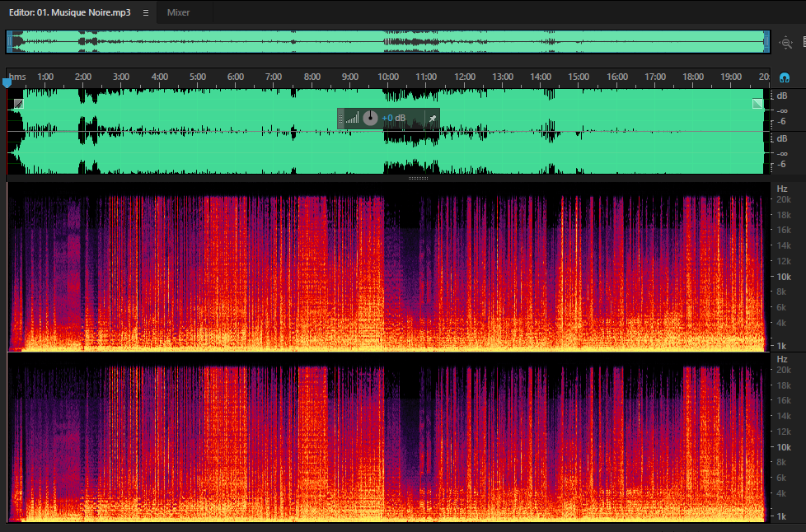Click the 19:00 mark on the ruler
The height and width of the screenshot is (532, 806).
point(731,77)
